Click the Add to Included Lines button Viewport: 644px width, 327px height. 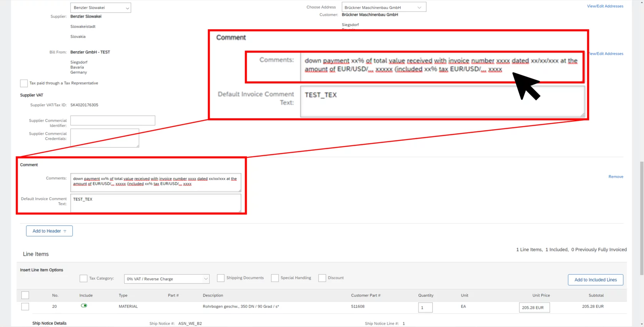pyautogui.click(x=596, y=280)
